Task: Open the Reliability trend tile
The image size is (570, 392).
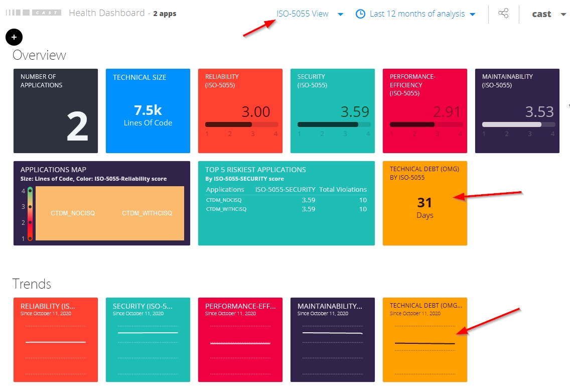Action: [x=56, y=339]
